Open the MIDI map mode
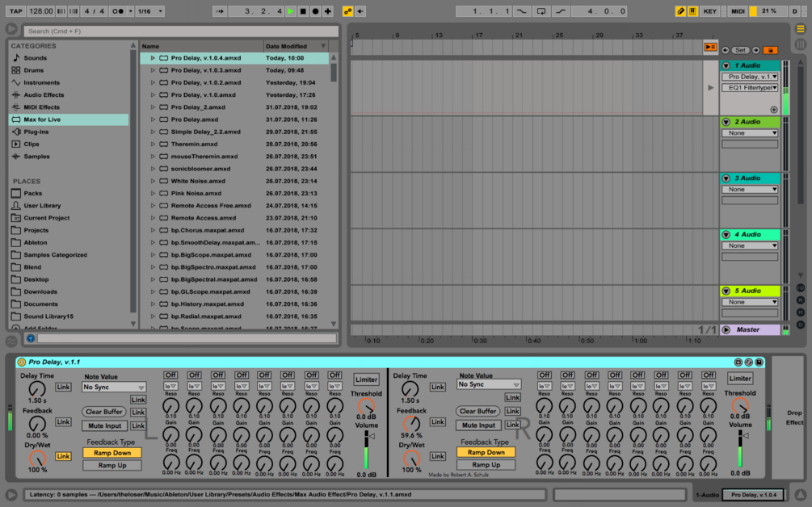812x507 pixels. (738, 10)
